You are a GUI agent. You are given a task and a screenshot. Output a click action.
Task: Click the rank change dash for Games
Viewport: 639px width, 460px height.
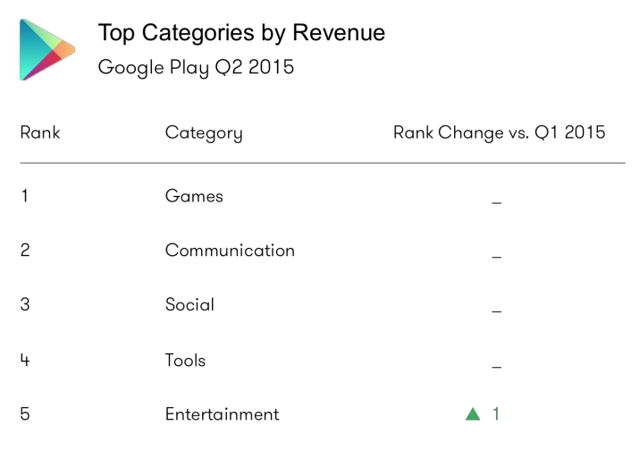[496, 203]
